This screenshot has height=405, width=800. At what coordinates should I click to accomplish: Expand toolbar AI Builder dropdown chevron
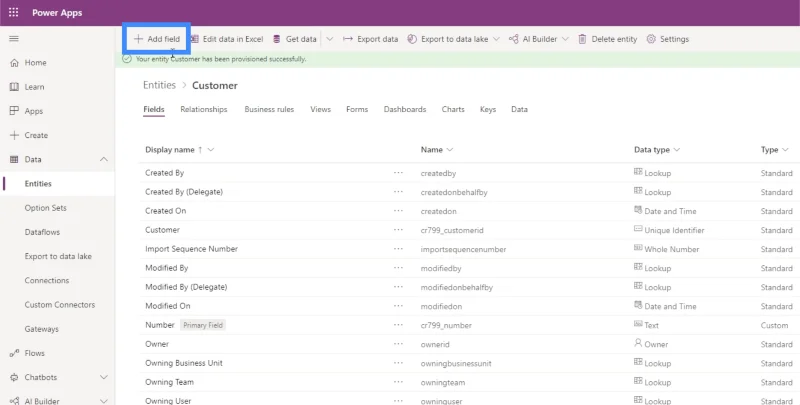565,39
